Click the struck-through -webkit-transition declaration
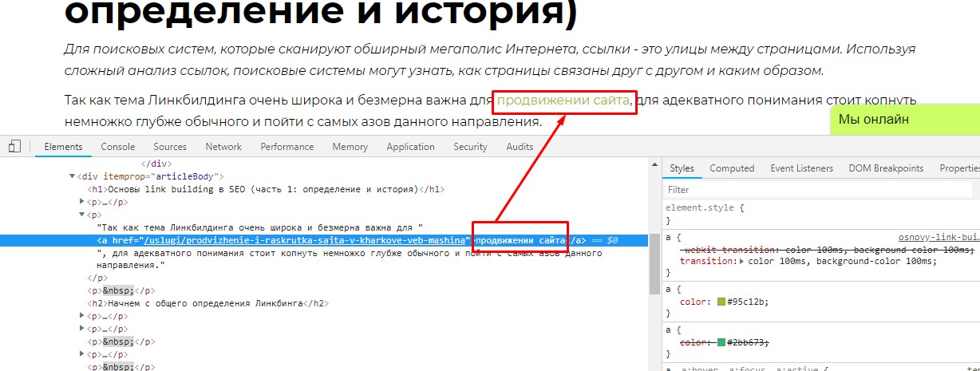The width and height of the screenshot is (980, 371). tap(828, 250)
